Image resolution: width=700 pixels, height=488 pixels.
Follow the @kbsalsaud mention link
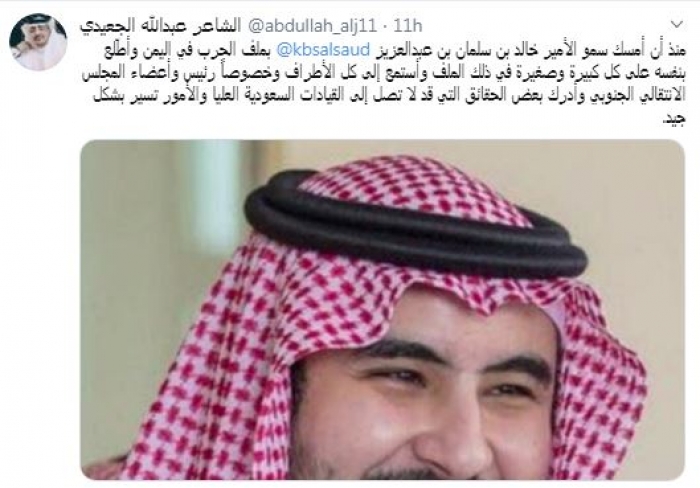pyautogui.click(x=324, y=50)
